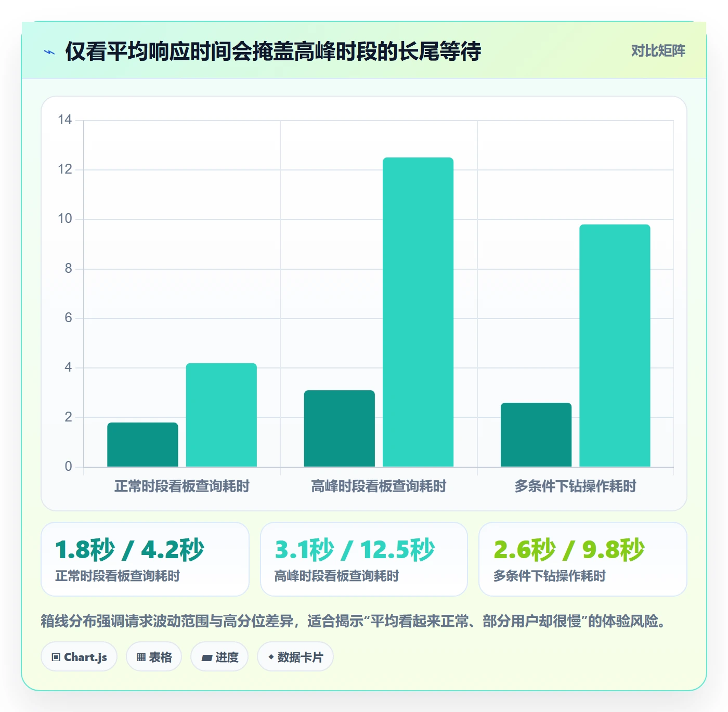Click the y-axis value 6
Viewport: 728px width, 712px height.
68,318
